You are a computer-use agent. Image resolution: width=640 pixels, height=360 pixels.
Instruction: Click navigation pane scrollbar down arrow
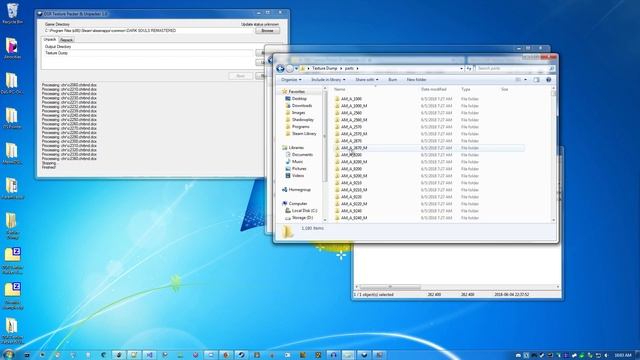[x=325, y=220]
